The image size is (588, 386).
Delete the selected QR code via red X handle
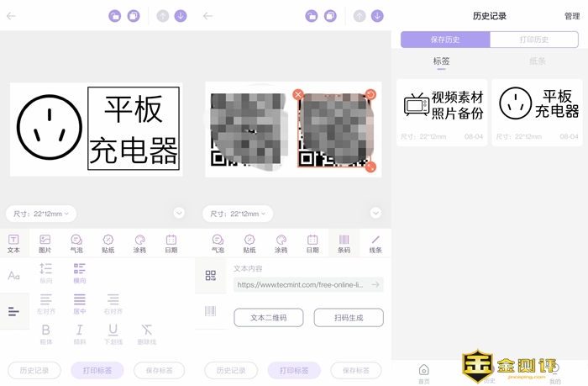click(x=298, y=94)
